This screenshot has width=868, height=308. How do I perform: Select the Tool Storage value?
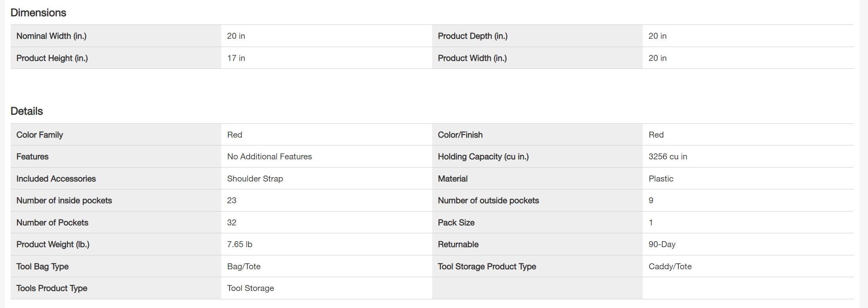pyautogui.click(x=251, y=288)
